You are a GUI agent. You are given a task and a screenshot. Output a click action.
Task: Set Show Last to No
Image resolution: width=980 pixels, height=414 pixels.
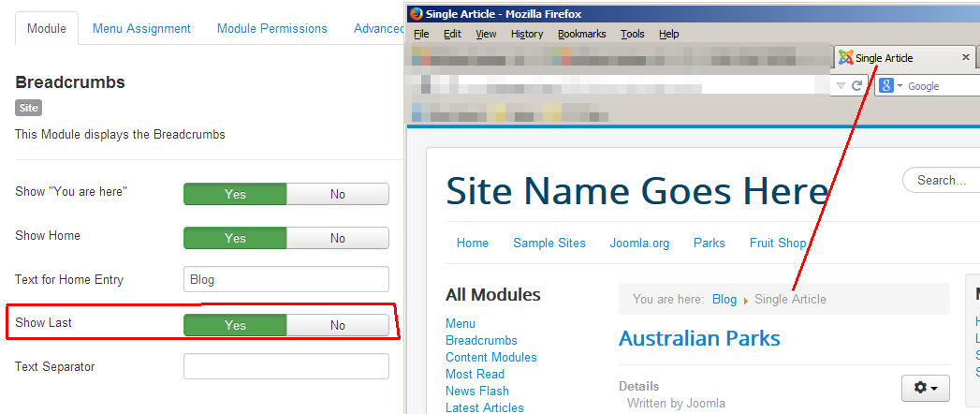337,325
